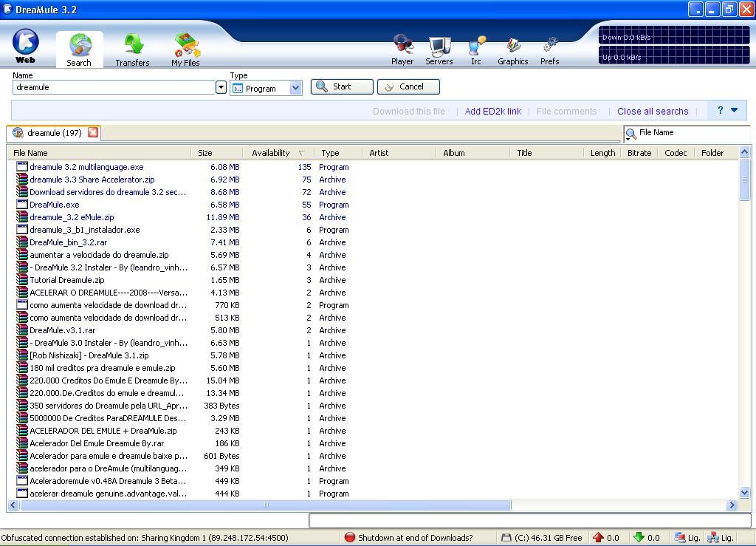
Task: Sort results by Type column header
Action: coord(337,153)
